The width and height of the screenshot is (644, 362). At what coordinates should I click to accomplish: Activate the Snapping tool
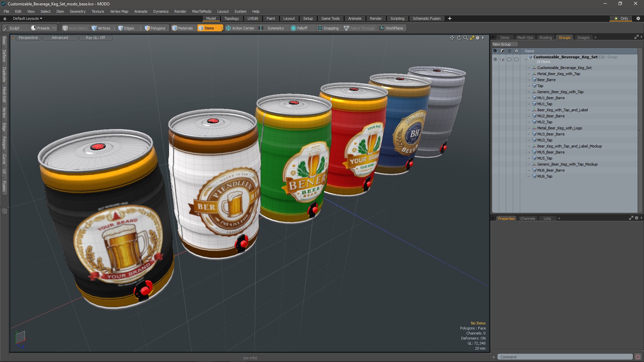click(328, 28)
